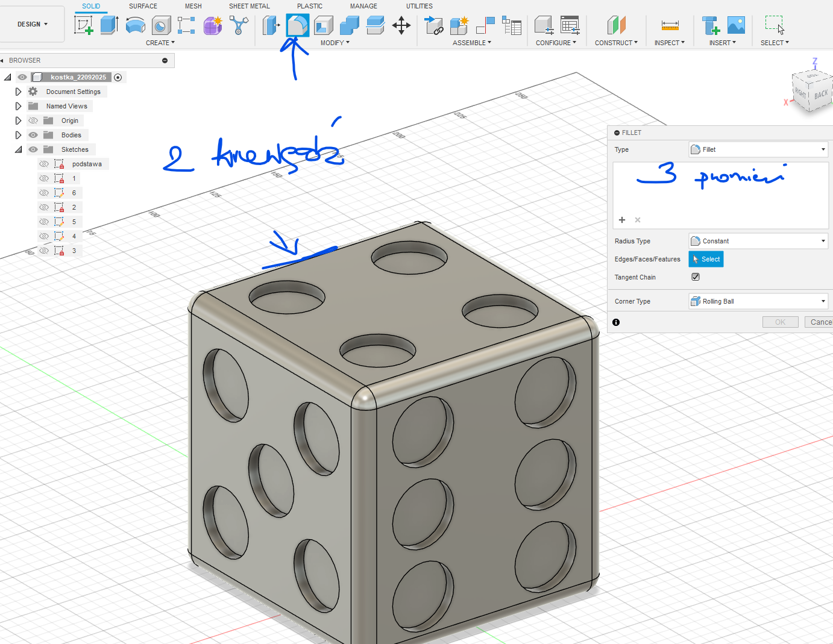Expand the Document Settings tree node
This screenshot has width=833, height=644.
click(18, 92)
